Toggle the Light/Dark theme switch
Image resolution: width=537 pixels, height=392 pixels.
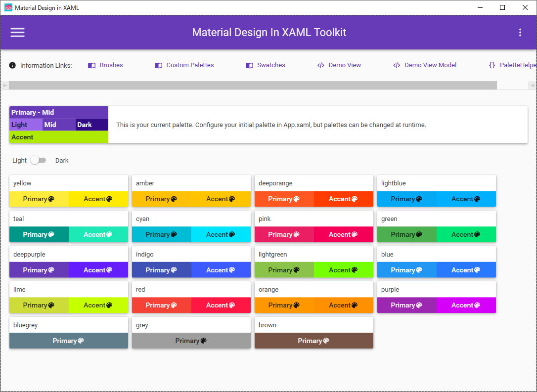pyautogui.click(x=38, y=160)
